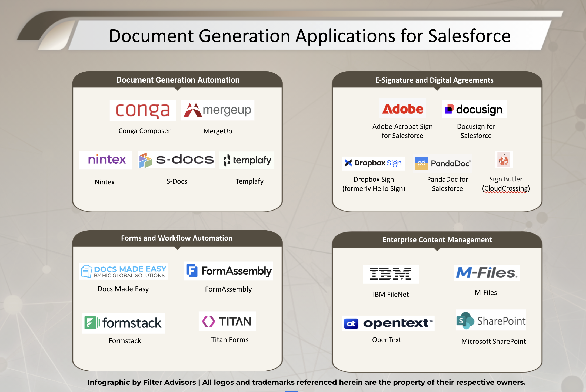
Task: Click the FormAssembly logo
Action: coord(228,271)
